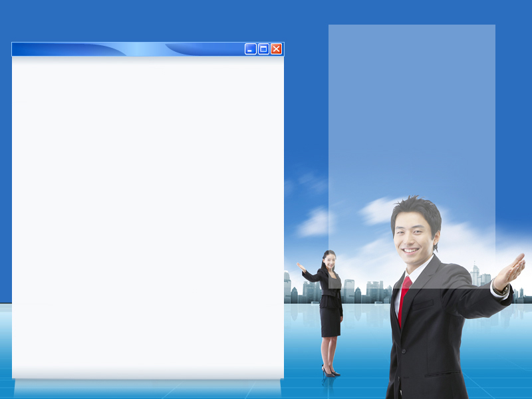Click the woman's raised hand
Image resolution: width=532 pixels, height=399 pixels.
301,267
